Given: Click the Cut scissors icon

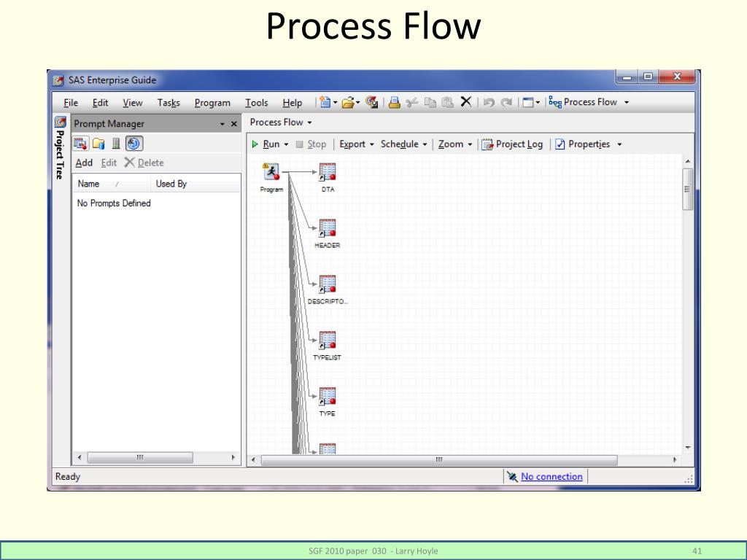Looking at the screenshot, I should [412, 102].
